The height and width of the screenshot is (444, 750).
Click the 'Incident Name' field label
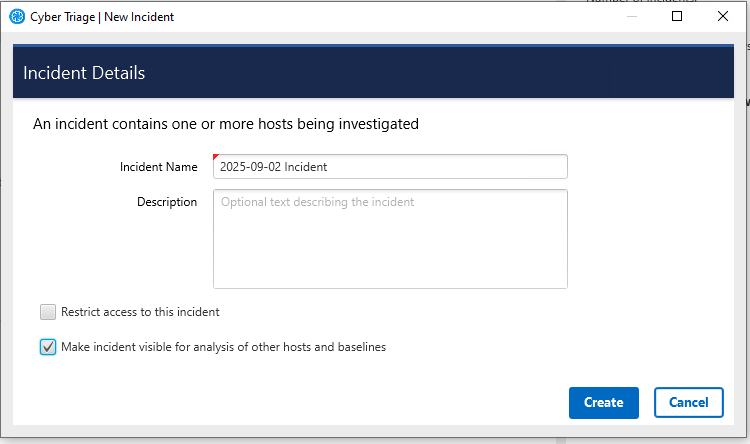158,167
